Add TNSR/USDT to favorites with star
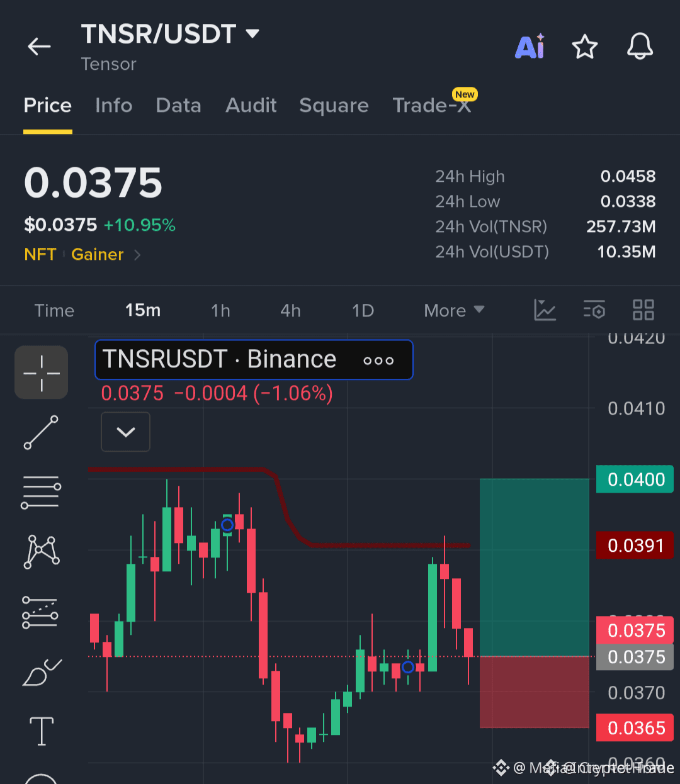Image resolution: width=680 pixels, height=784 pixels. point(584,47)
